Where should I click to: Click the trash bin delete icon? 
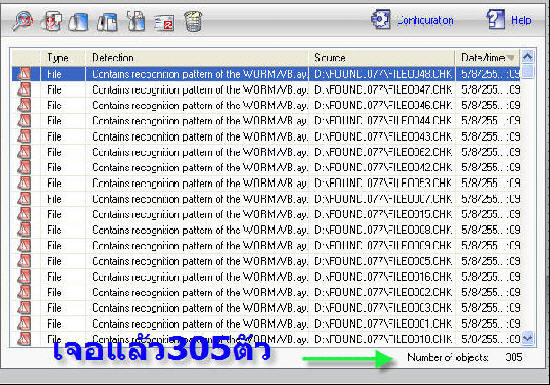(x=193, y=21)
